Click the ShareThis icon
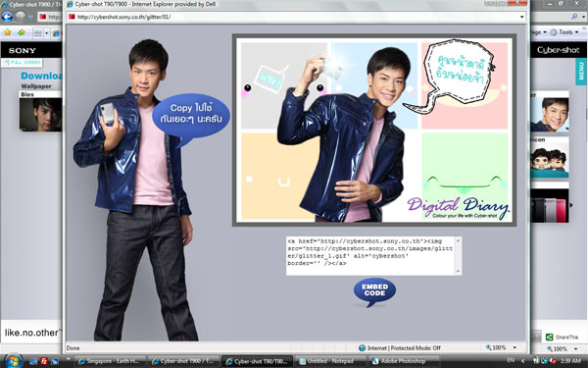 pos(550,337)
